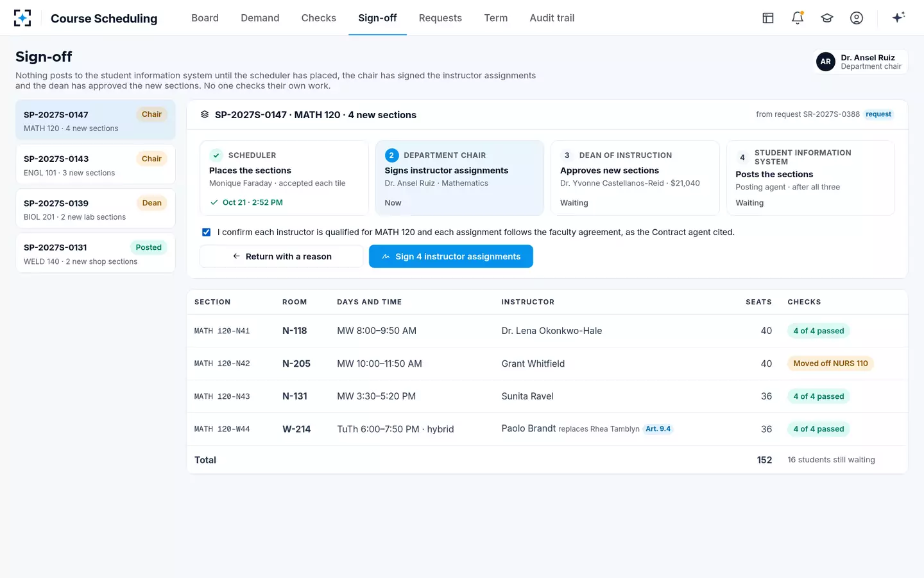
Task: Open notifications bell icon
Action: pos(798,18)
